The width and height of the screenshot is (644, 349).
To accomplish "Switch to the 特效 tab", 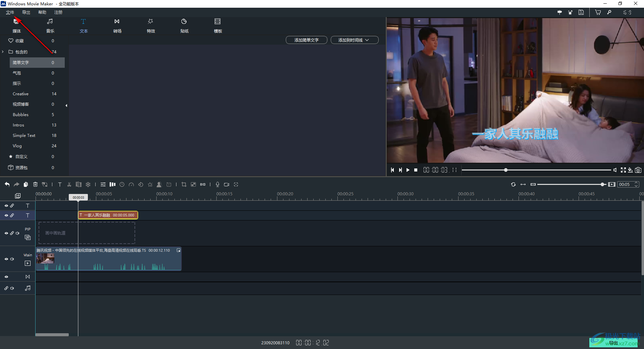I will click(x=151, y=26).
